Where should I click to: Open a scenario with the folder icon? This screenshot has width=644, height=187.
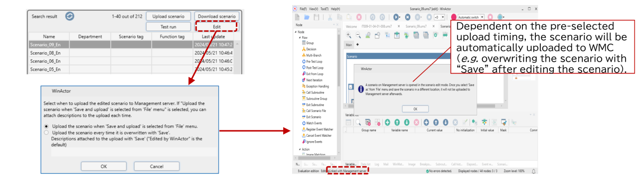point(307,17)
